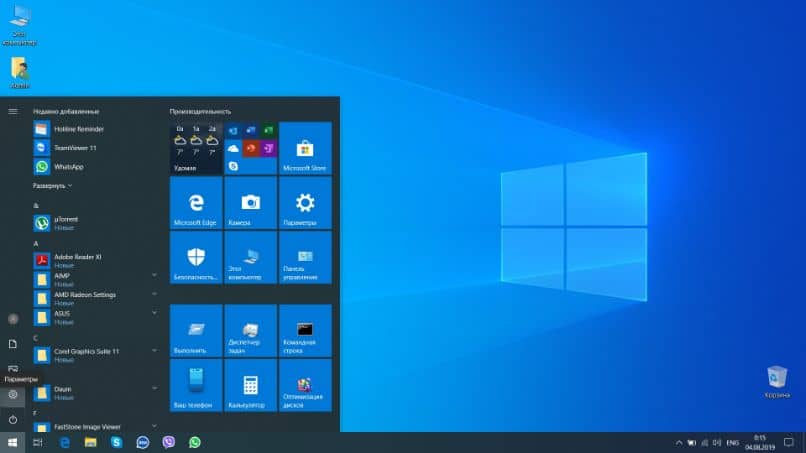Open Skype from the taskbar
The image size is (806, 453).
[117, 443]
